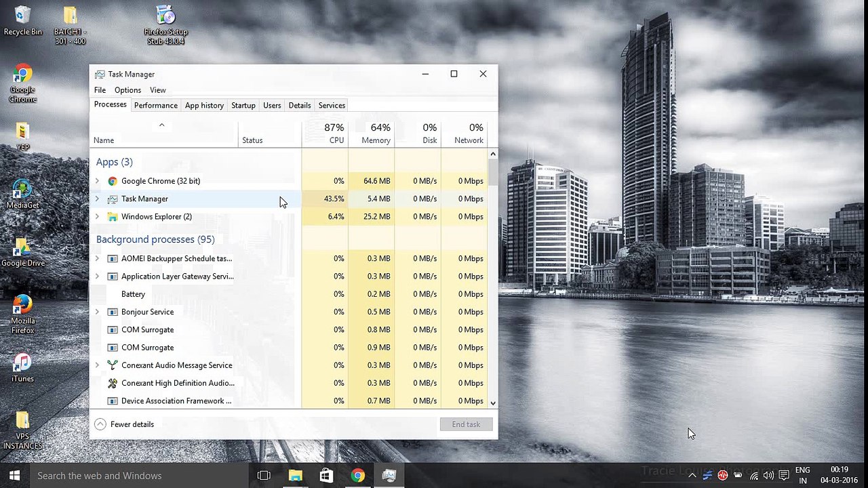Select the Windows Explorer (2) process icon
Image resolution: width=868 pixels, height=488 pixels.
click(113, 217)
